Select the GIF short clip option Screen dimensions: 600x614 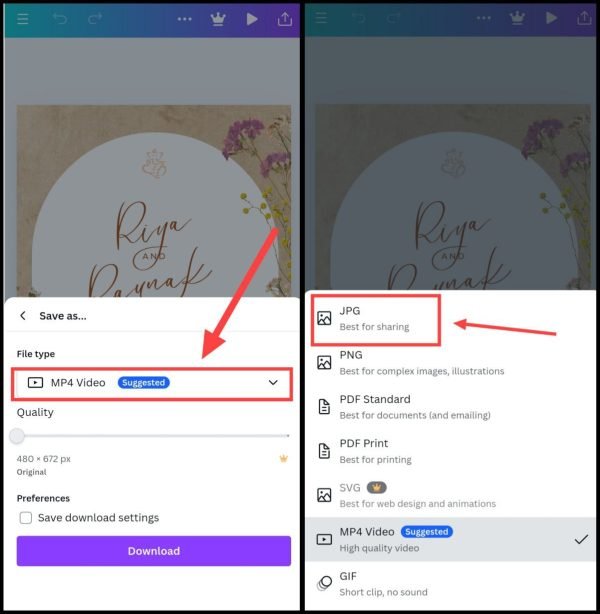pyautogui.click(x=450, y=584)
